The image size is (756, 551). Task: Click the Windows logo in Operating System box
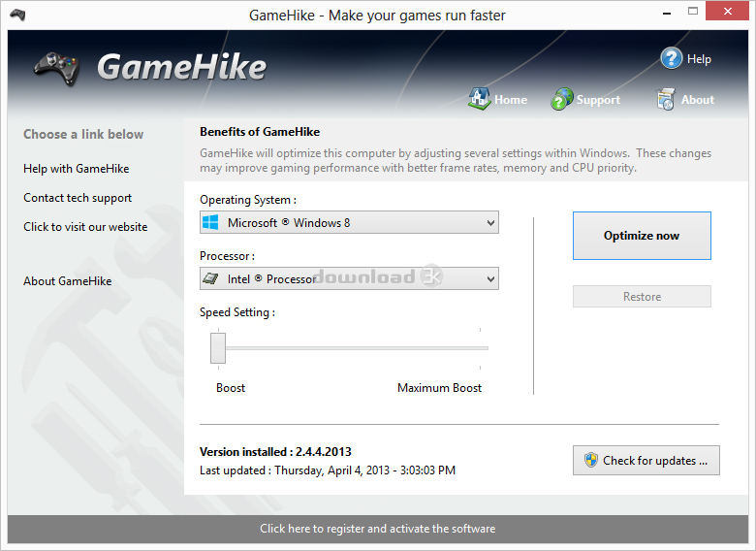[210, 223]
